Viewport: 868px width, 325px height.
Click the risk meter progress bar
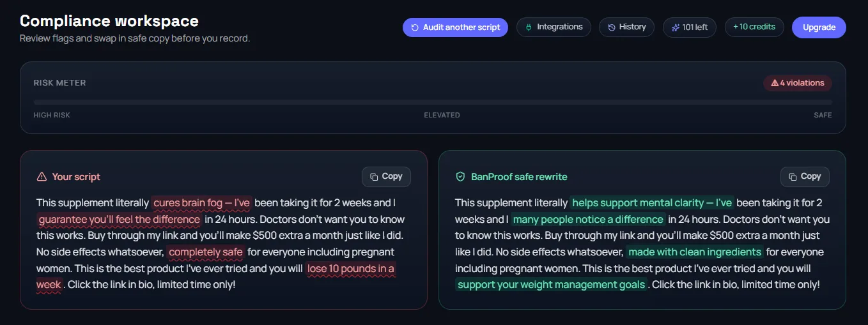[x=433, y=102]
